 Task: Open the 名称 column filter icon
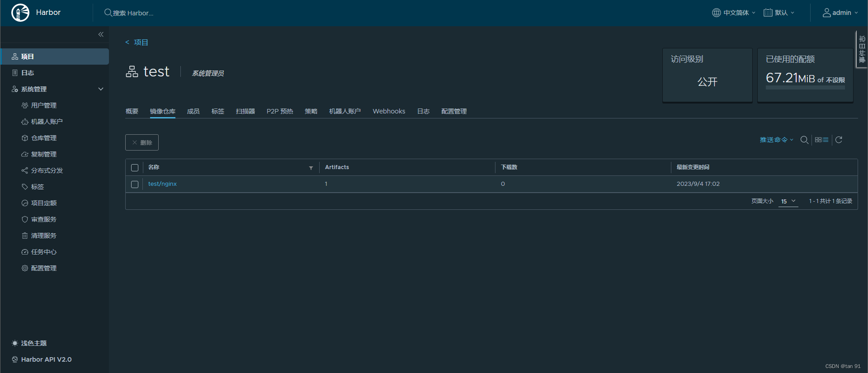click(311, 168)
